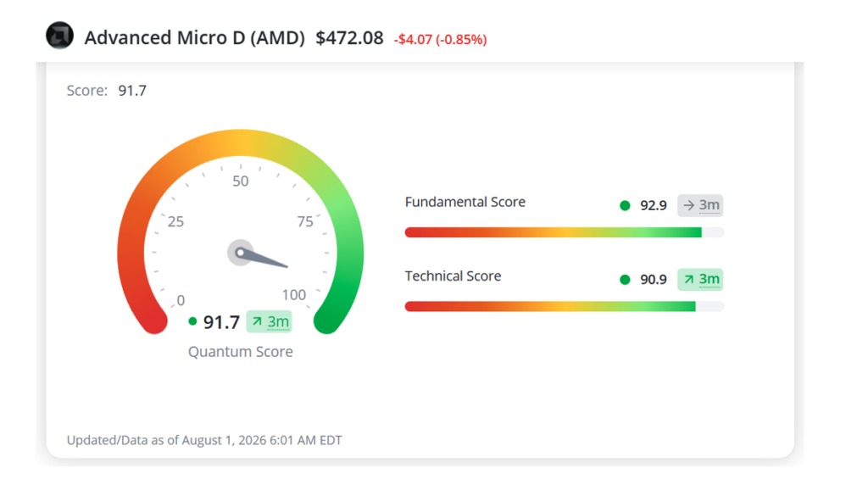
Task: Click the Updated/Data as of timestamp text
Action: click(x=204, y=440)
